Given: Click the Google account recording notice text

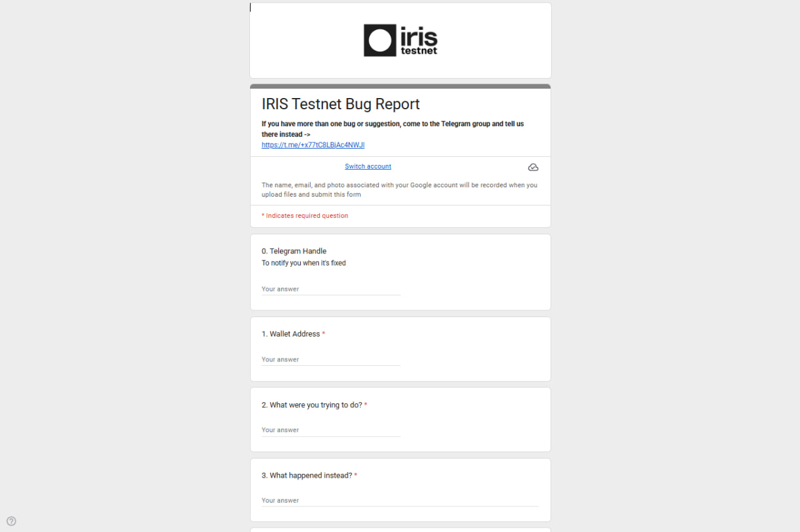Looking at the screenshot, I should tap(399, 190).
